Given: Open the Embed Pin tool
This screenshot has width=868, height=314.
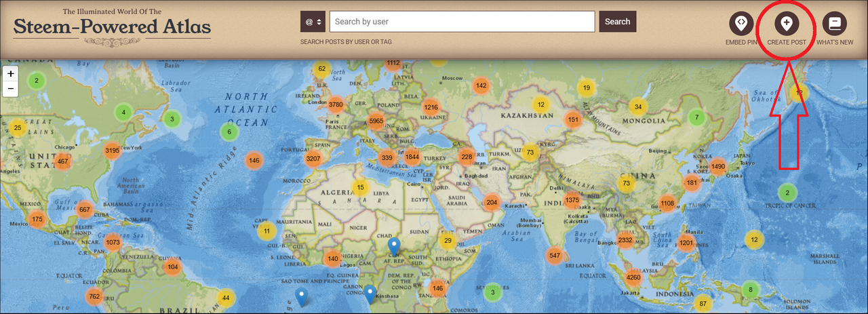Looking at the screenshot, I should tap(741, 24).
